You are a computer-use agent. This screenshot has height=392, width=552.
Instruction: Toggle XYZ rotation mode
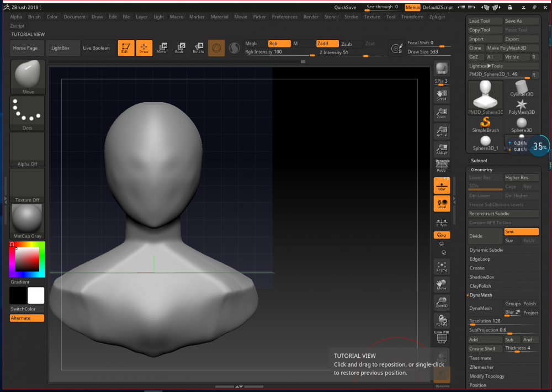pos(442,235)
